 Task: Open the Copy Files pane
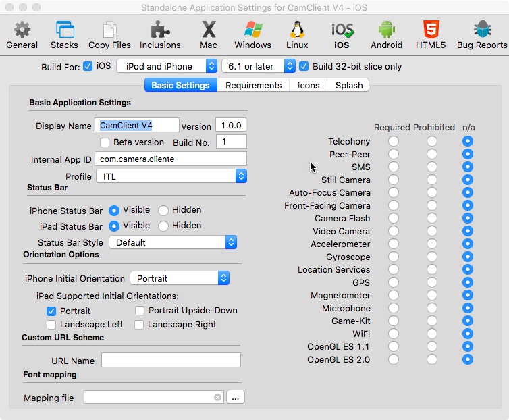109,34
